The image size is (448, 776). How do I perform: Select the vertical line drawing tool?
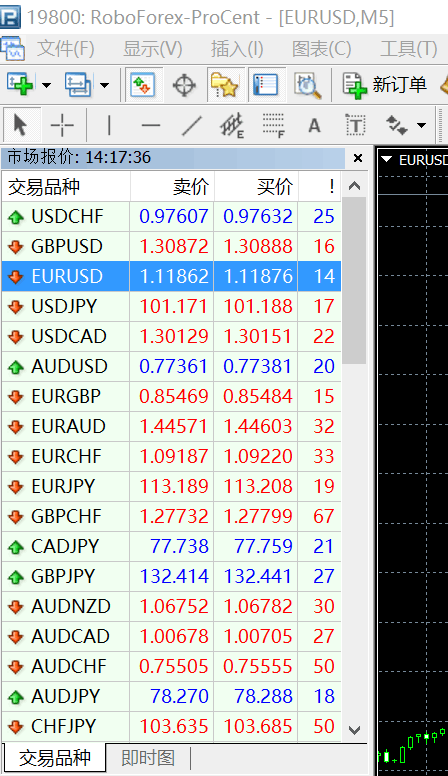109,125
